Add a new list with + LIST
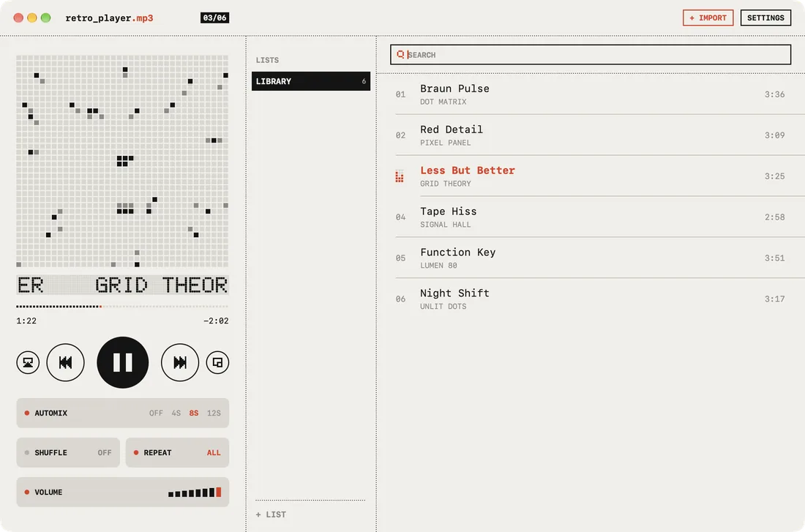The width and height of the screenshot is (805, 532). 271,514
